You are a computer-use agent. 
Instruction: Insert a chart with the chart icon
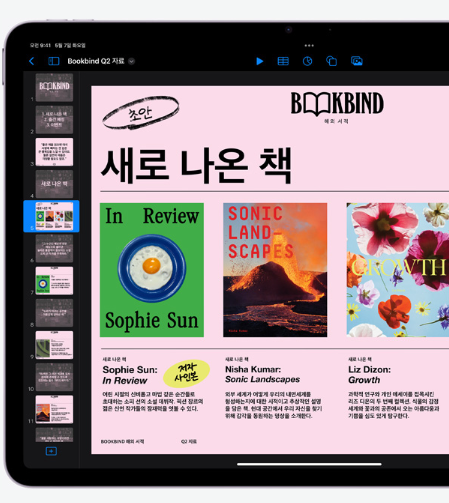[307, 61]
